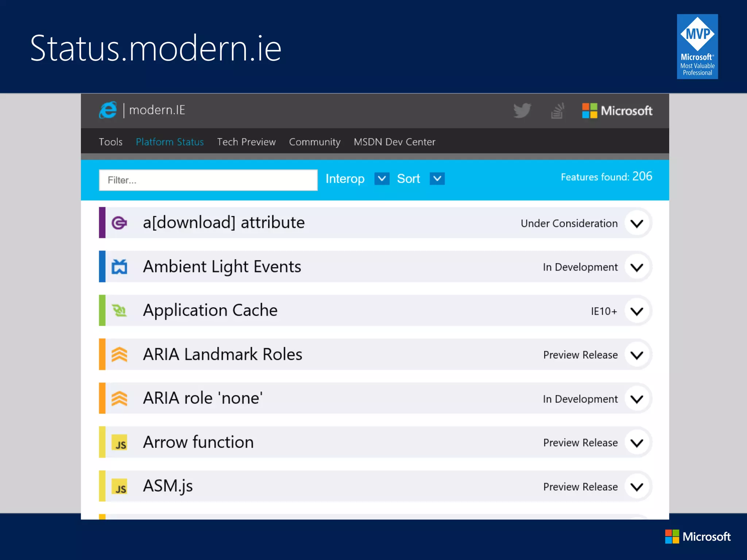Open the Arrow function title
Image resolution: width=747 pixels, height=560 pixels.
click(x=198, y=442)
